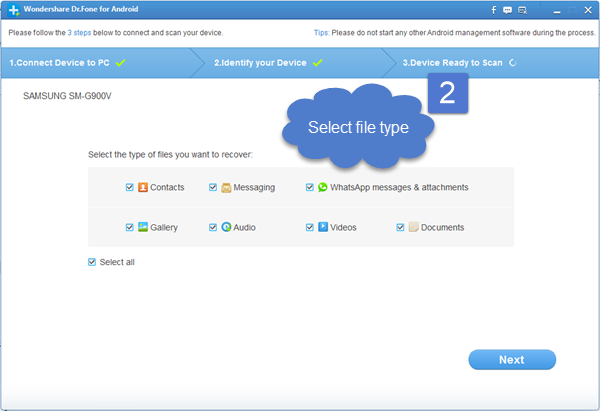
Task: Uncheck the Gallery checkbox
Action: (x=129, y=227)
